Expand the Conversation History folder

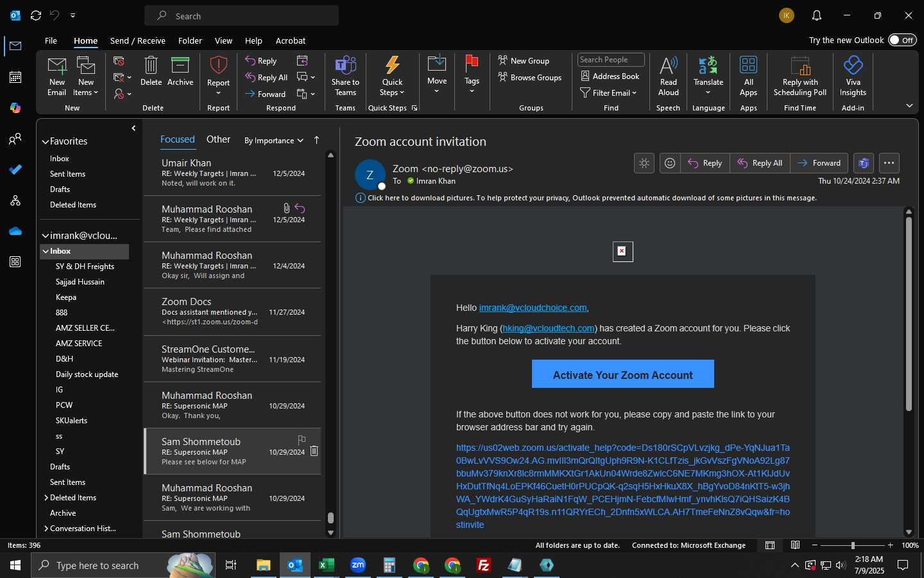coord(46,529)
